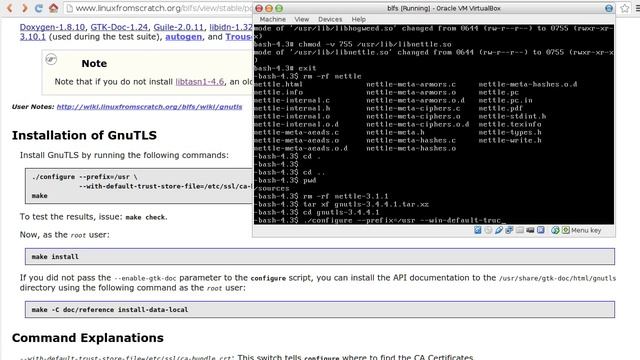Open the Machine menu in VirtualBox
Image resolution: width=640 pixels, height=360 pixels.
[x=273, y=19]
